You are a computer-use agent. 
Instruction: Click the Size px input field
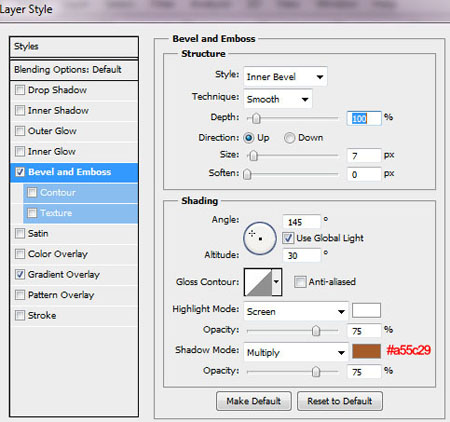(x=364, y=156)
